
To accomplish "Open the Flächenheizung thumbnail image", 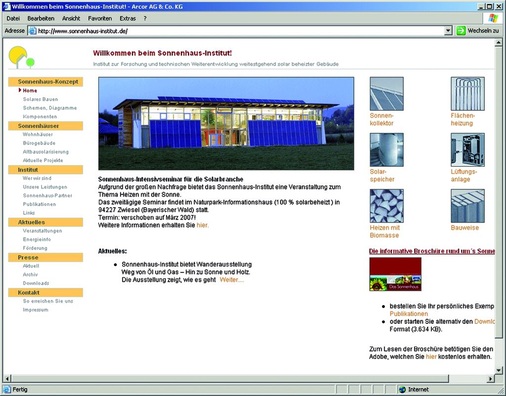I will point(468,94).
